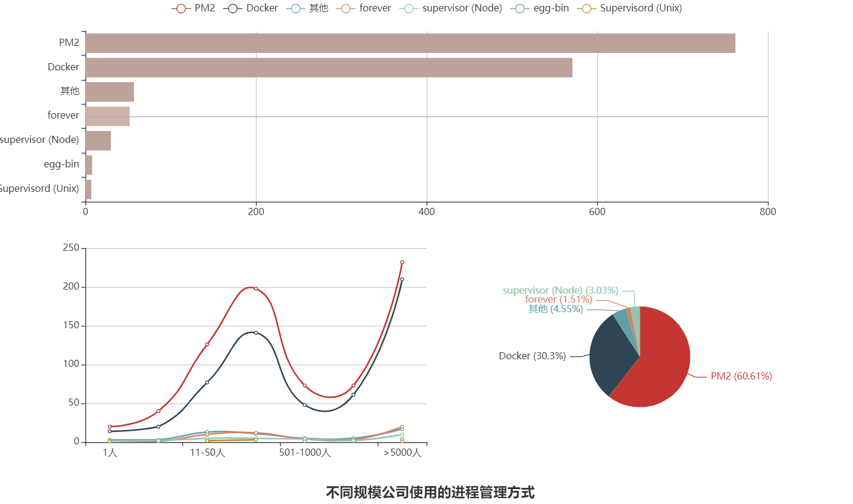
Task: Click the egg-bin y-axis label of bar chart
Action: [x=61, y=164]
